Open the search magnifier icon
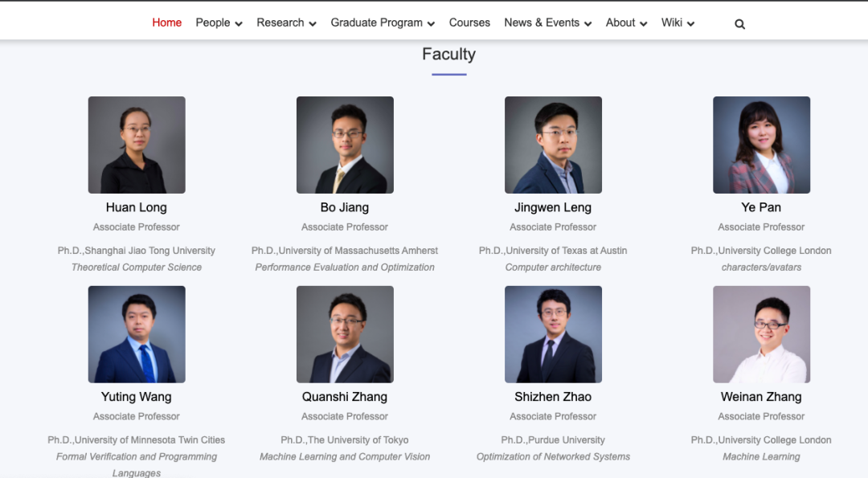Image resolution: width=868 pixels, height=478 pixels. (x=739, y=24)
